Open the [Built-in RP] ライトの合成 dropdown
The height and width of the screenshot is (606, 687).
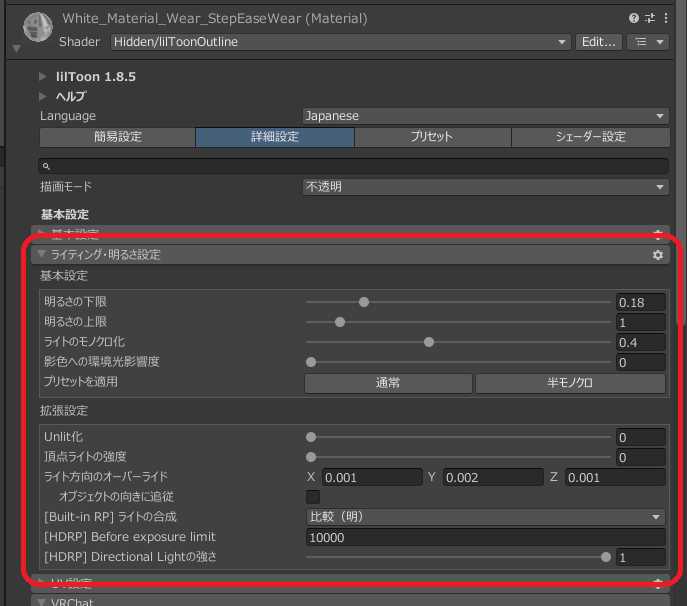click(485, 517)
